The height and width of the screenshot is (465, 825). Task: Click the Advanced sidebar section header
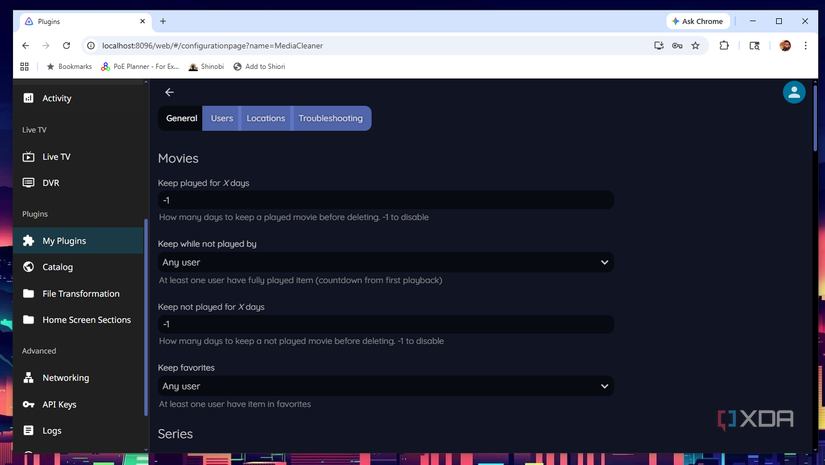click(x=39, y=351)
